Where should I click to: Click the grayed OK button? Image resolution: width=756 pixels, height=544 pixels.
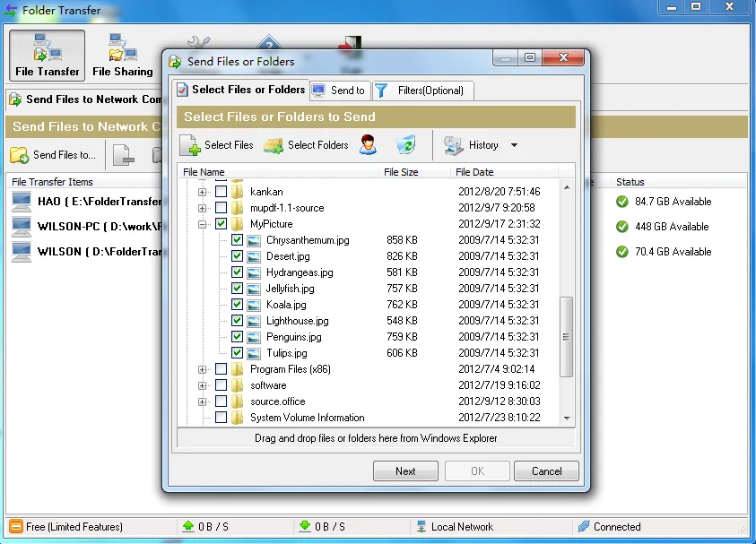(477, 471)
